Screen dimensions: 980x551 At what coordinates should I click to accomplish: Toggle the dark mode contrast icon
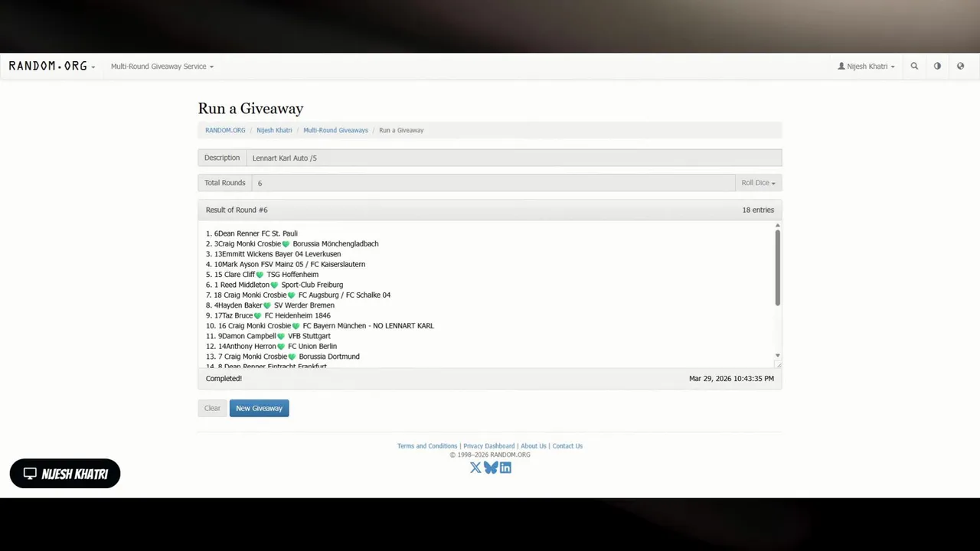(x=937, y=67)
